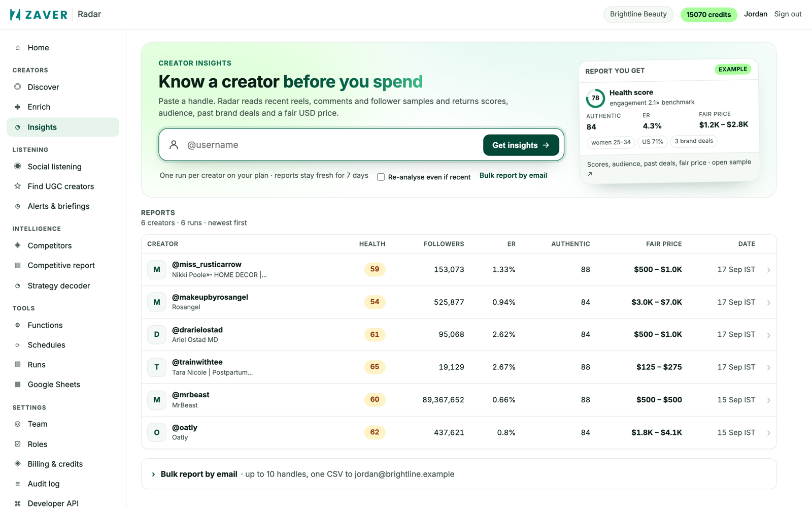Click Sign out link
812x508 pixels.
pos(788,14)
